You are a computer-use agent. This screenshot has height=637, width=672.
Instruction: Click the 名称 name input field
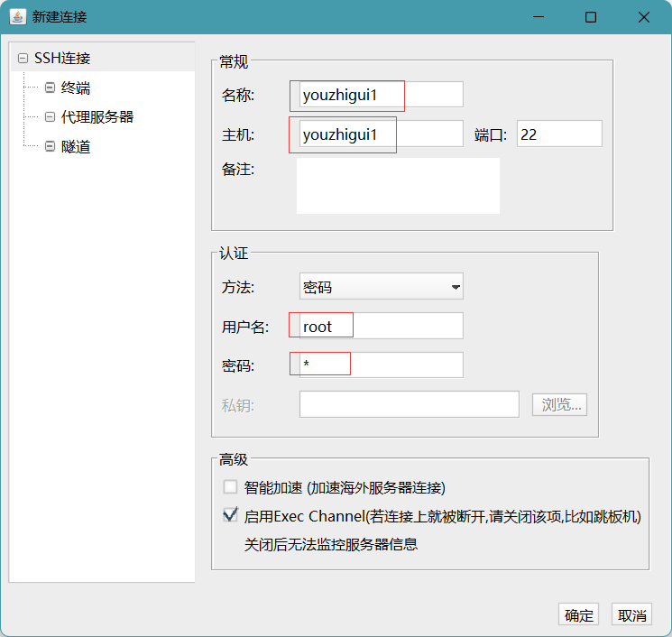(x=381, y=95)
